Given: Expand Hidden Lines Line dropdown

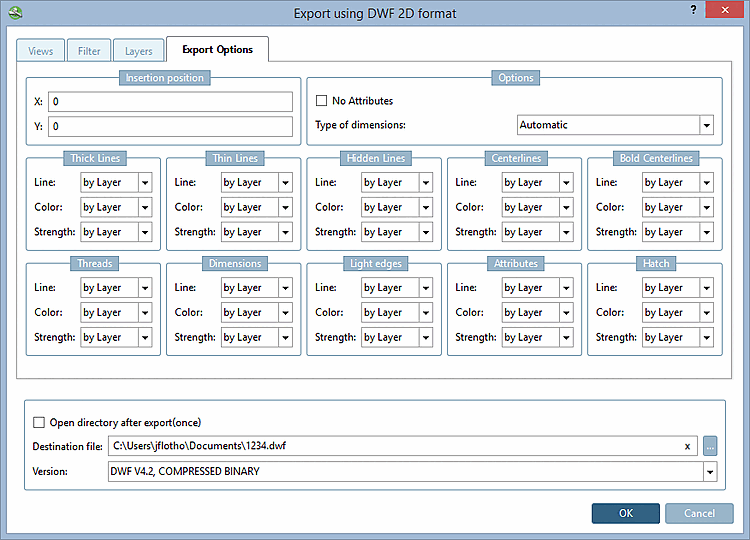Looking at the screenshot, I should pos(397,183).
